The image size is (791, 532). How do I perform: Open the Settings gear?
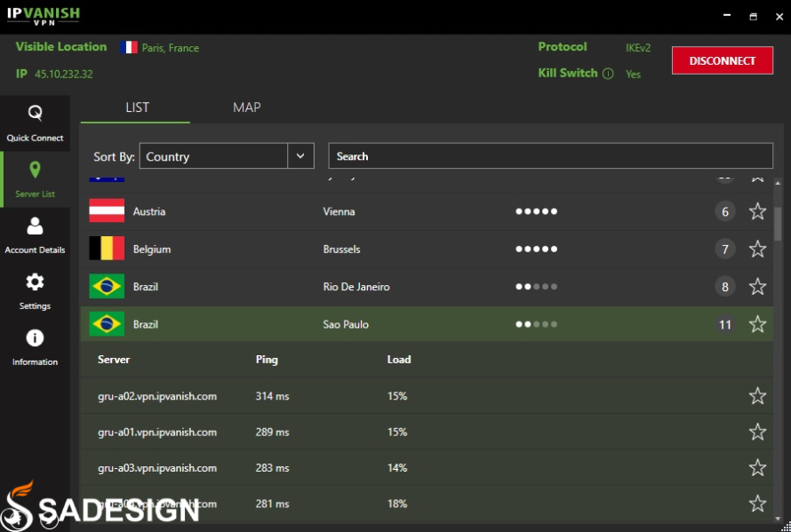pyautogui.click(x=35, y=282)
